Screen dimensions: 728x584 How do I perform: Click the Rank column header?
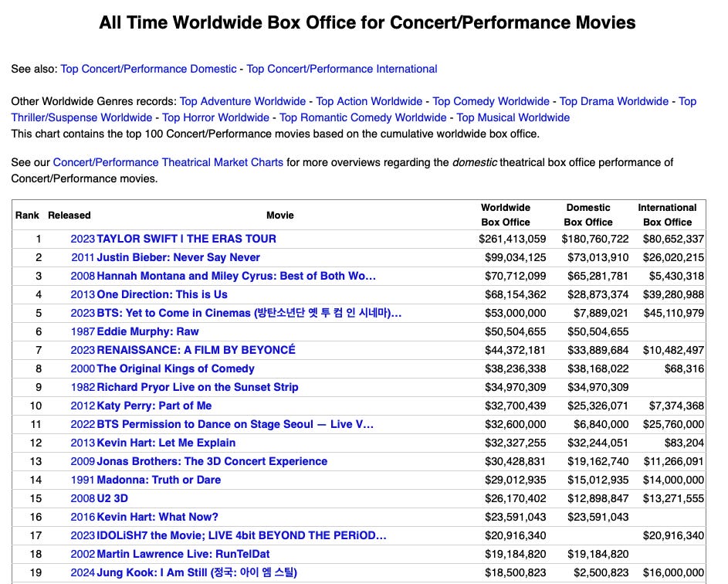coord(27,215)
